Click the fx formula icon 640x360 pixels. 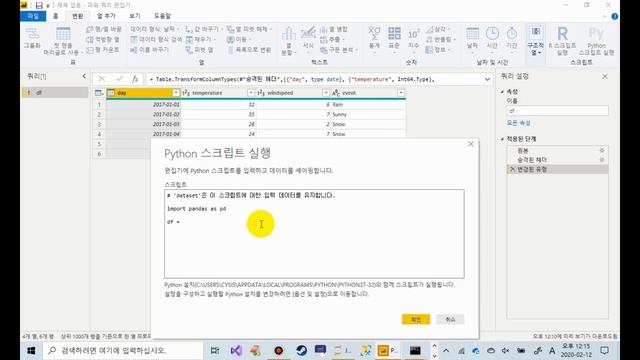pyautogui.click(x=135, y=79)
